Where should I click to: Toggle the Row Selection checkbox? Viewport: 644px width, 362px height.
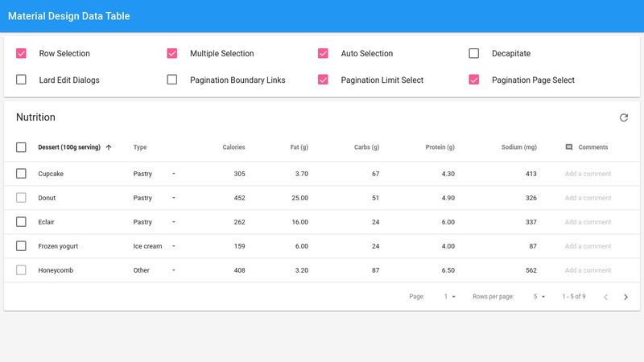21,54
